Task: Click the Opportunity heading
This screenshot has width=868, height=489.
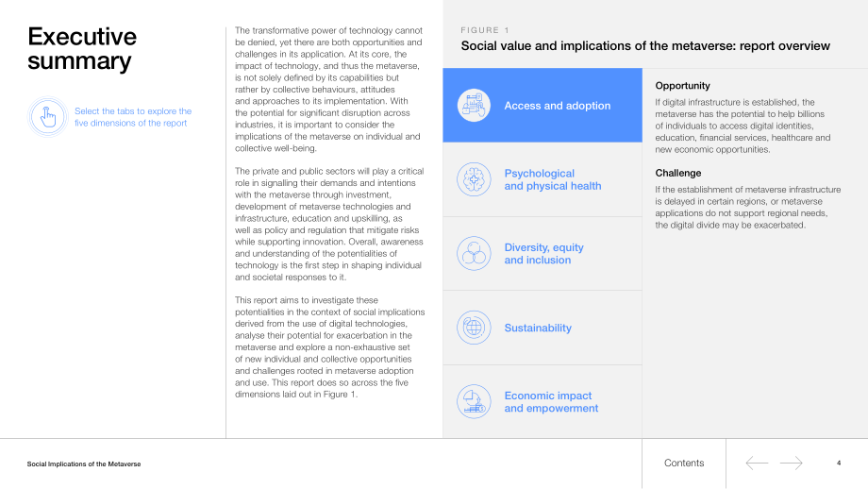Action: pyautogui.click(x=682, y=86)
